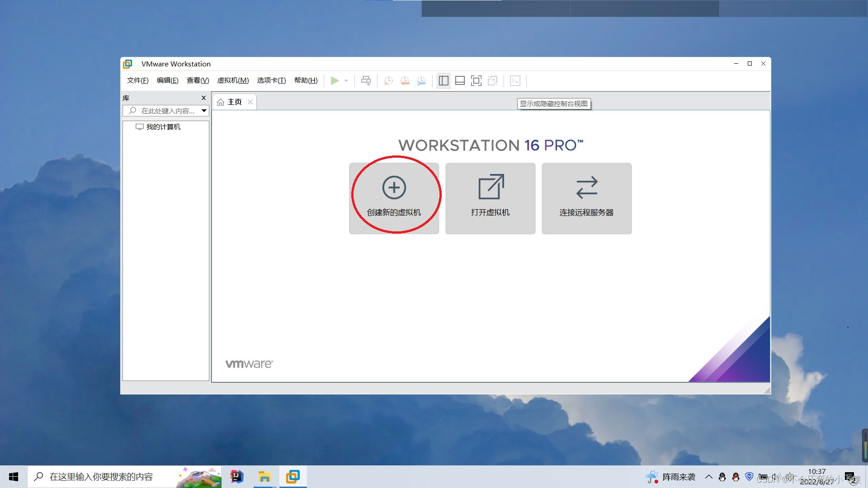
Task: Show hidden system tray icons chevron
Action: tap(708, 477)
